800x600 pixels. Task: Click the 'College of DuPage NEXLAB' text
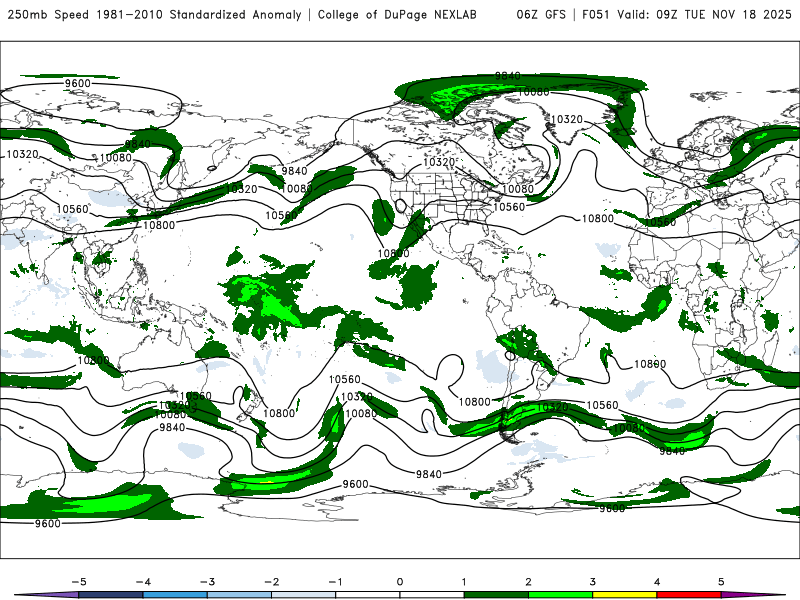point(397,14)
